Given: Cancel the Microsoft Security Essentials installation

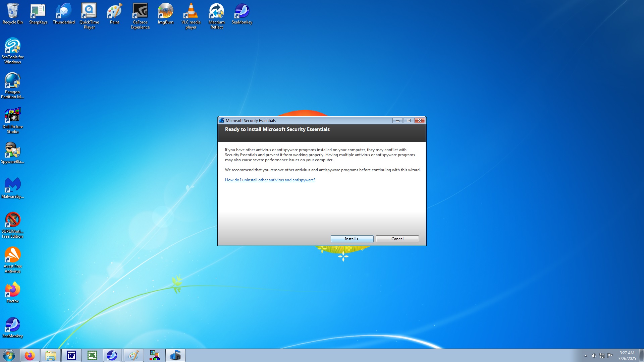Looking at the screenshot, I should pyautogui.click(x=397, y=239).
